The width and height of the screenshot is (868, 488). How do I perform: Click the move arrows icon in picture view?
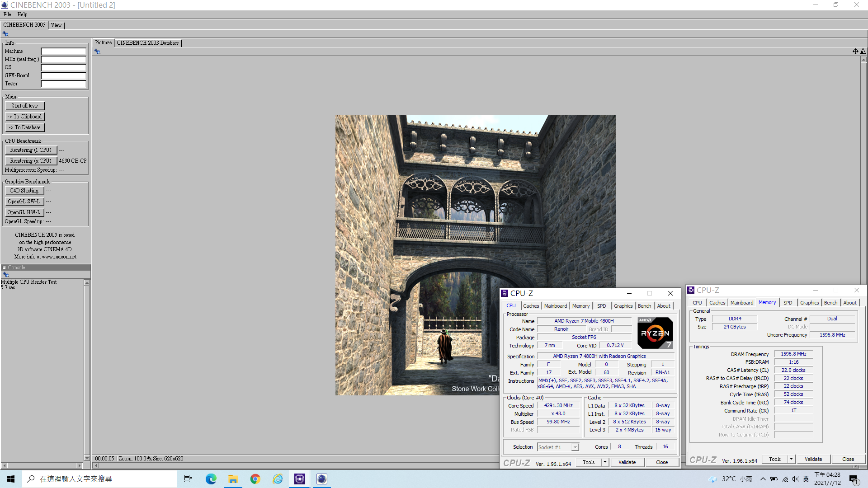(855, 52)
